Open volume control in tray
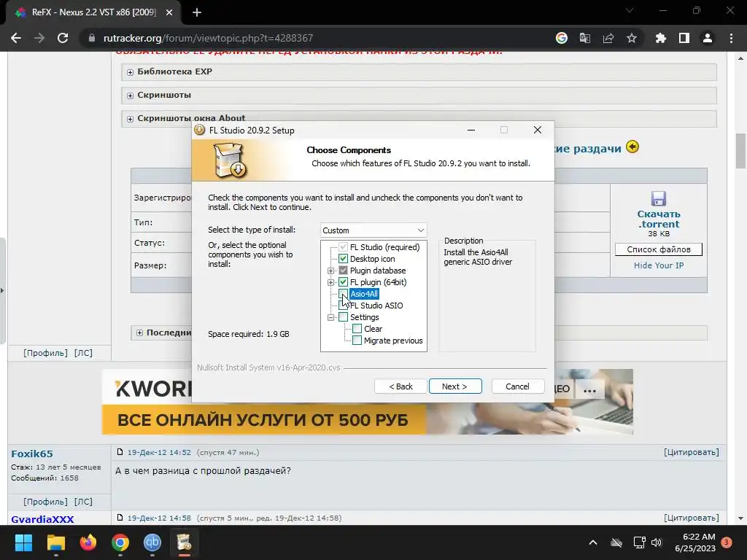The image size is (747, 560). (x=657, y=542)
